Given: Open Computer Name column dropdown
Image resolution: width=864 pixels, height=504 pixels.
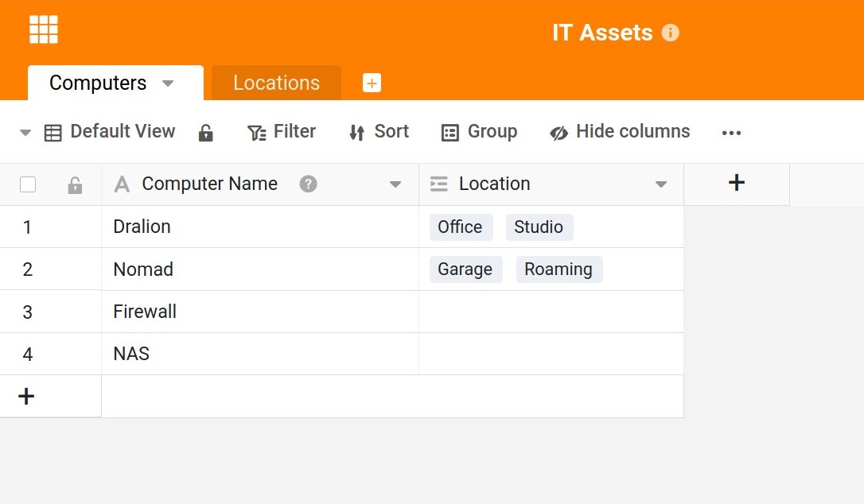Looking at the screenshot, I should point(395,184).
